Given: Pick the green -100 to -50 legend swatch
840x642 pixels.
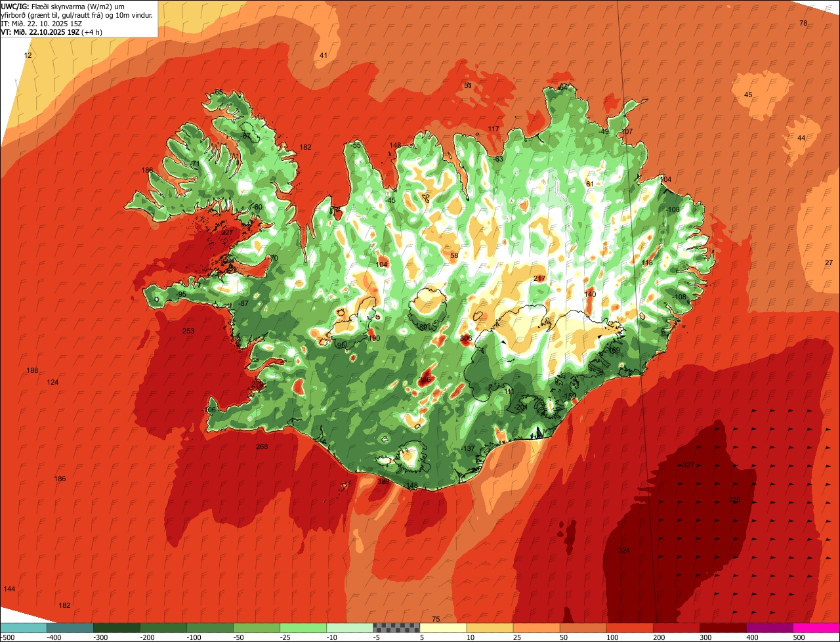Looking at the screenshot, I should pos(209,628).
